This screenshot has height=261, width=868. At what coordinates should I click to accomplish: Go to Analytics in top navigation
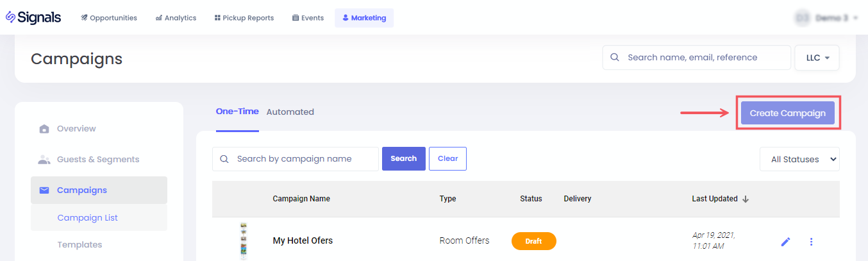coord(176,18)
